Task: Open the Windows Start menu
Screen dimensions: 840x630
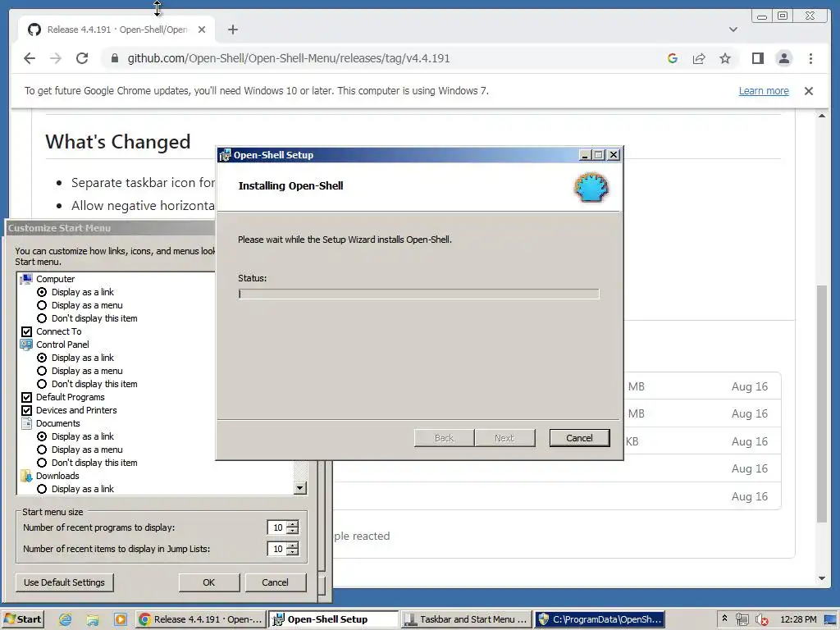Action: click(x=22, y=619)
